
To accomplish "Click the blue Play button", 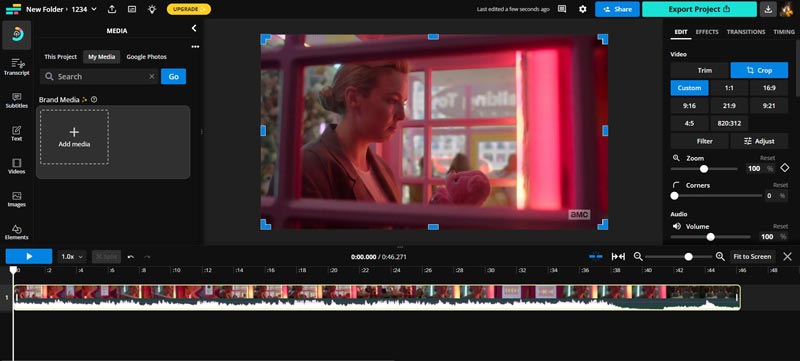I will (29, 256).
